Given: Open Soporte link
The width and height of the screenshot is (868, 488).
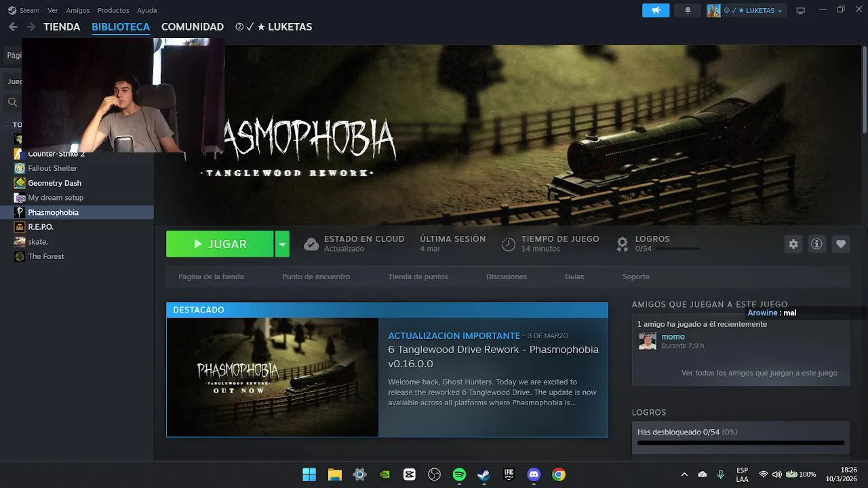Looking at the screenshot, I should (636, 277).
